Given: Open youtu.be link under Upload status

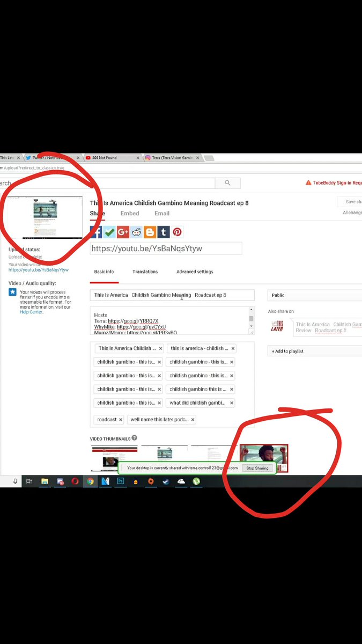Looking at the screenshot, I should pos(39,270).
